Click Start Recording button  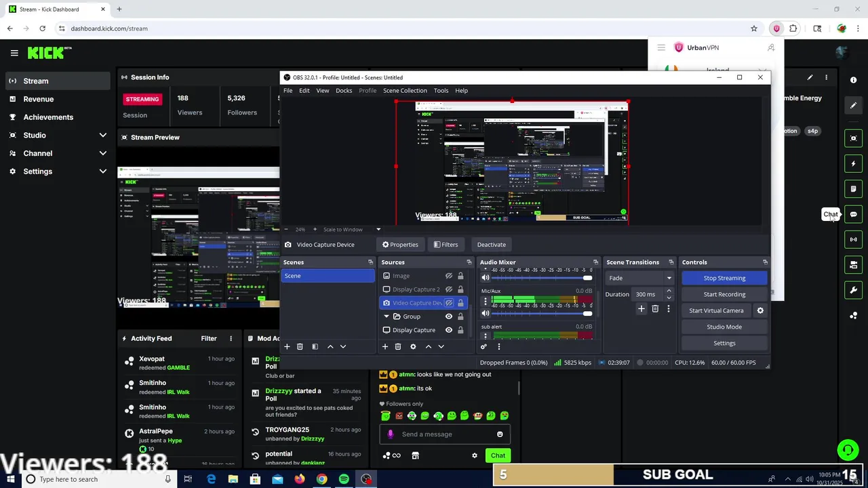pyautogui.click(x=724, y=294)
